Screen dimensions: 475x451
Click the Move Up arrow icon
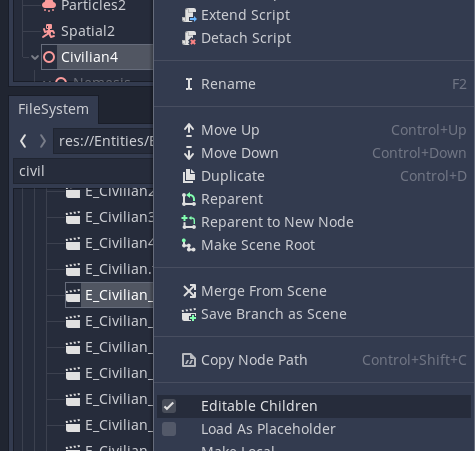tap(189, 130)
